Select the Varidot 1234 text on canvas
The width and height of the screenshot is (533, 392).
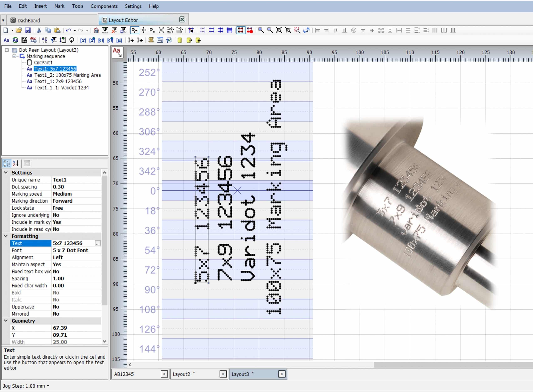[248, 207]
